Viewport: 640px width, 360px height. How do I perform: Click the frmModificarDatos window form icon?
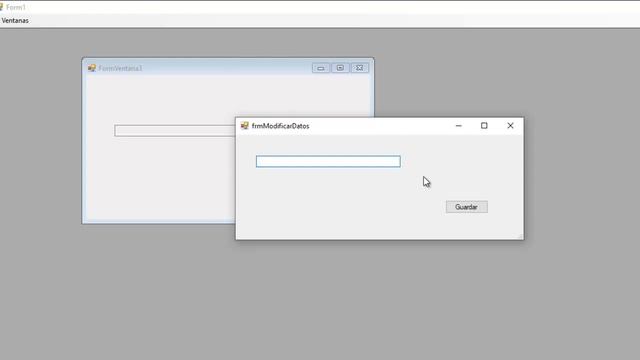[244, 126]
